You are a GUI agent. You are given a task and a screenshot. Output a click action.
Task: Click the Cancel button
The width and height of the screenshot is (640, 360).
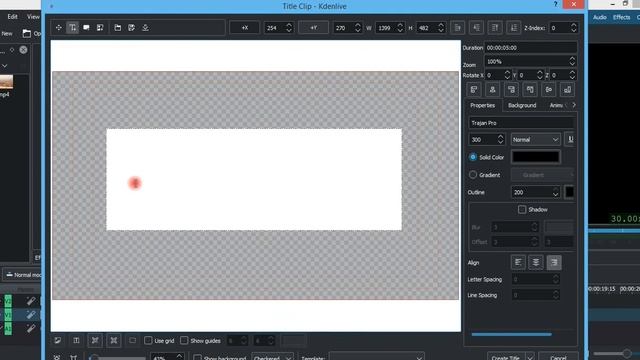(558, 357)
